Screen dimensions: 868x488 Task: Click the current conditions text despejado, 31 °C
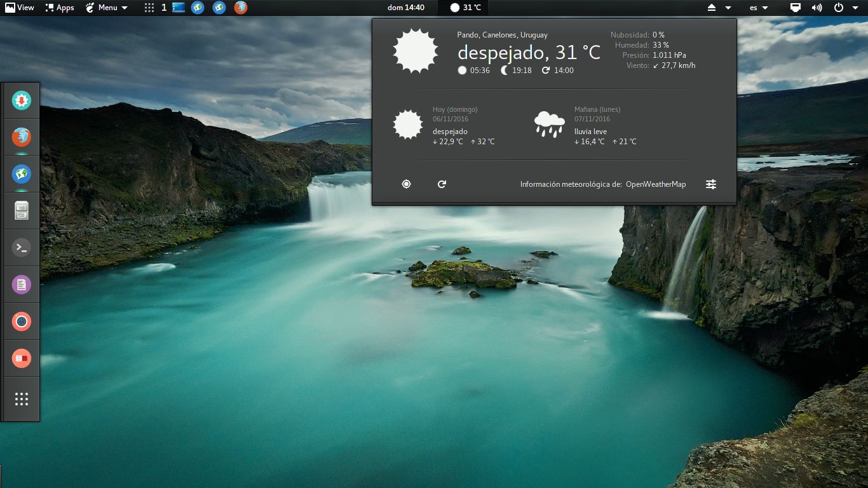[529, 52]
